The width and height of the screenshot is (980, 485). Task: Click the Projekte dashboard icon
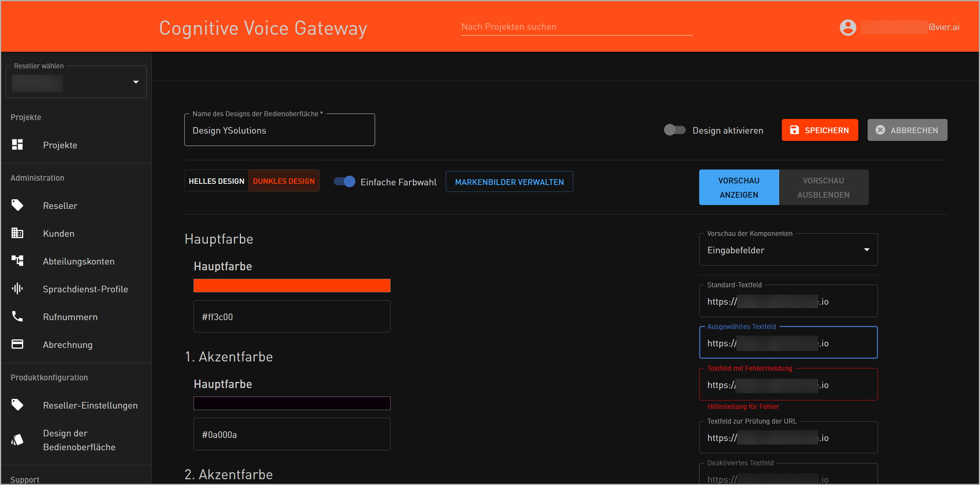coord(17,145)
